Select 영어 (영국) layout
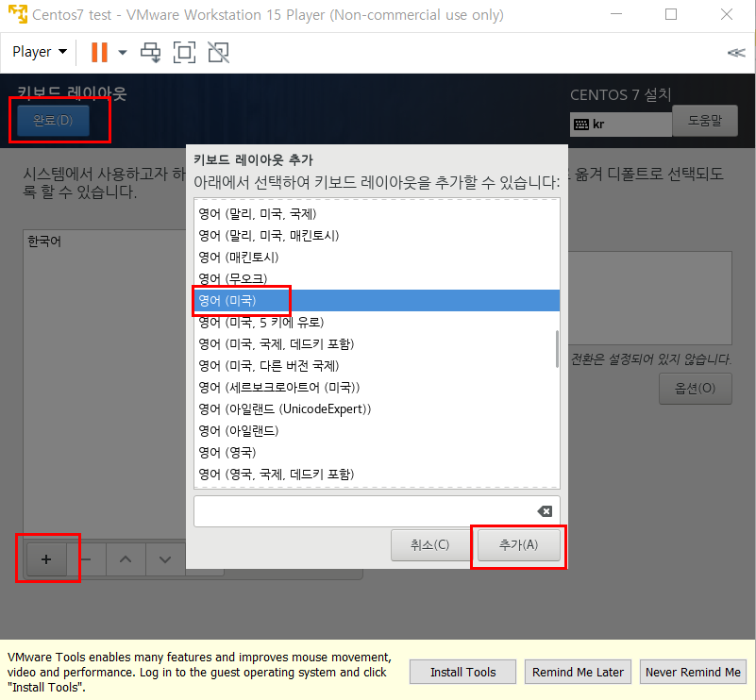The image size is (756, 700). click(377, 453)
